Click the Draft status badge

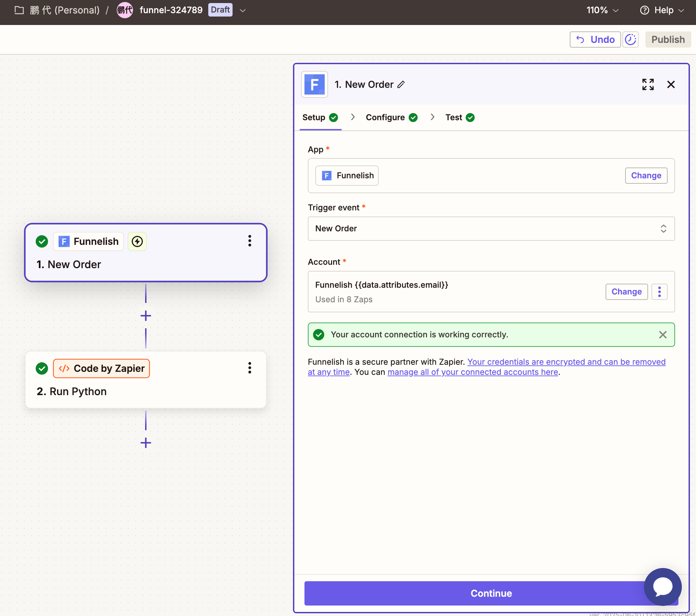coord(220,10)
